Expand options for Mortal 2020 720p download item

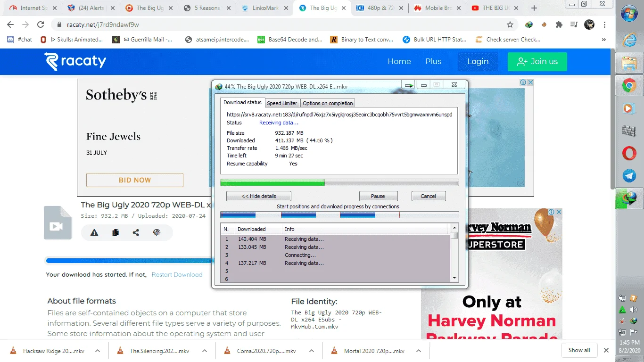pyautogui.click(x=420, y=351)
